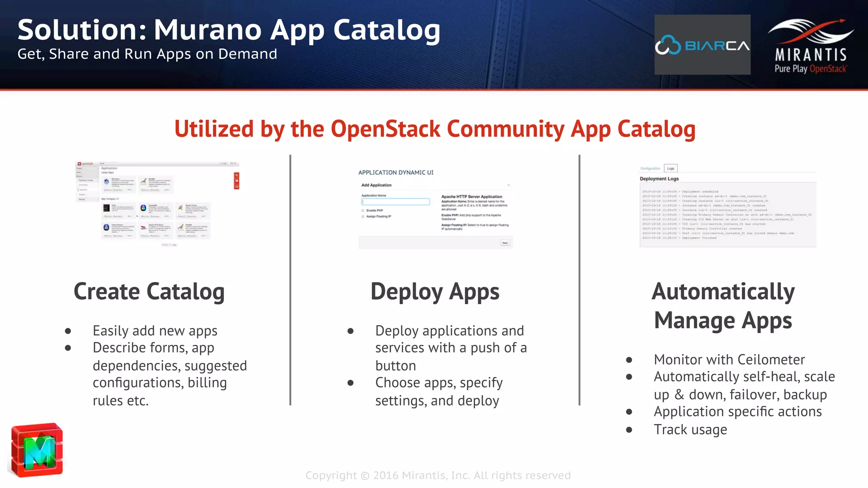Click the PostgreSQL colorful app icon
868x488 pixels.
pyautogui.click(x=143, y=208)
